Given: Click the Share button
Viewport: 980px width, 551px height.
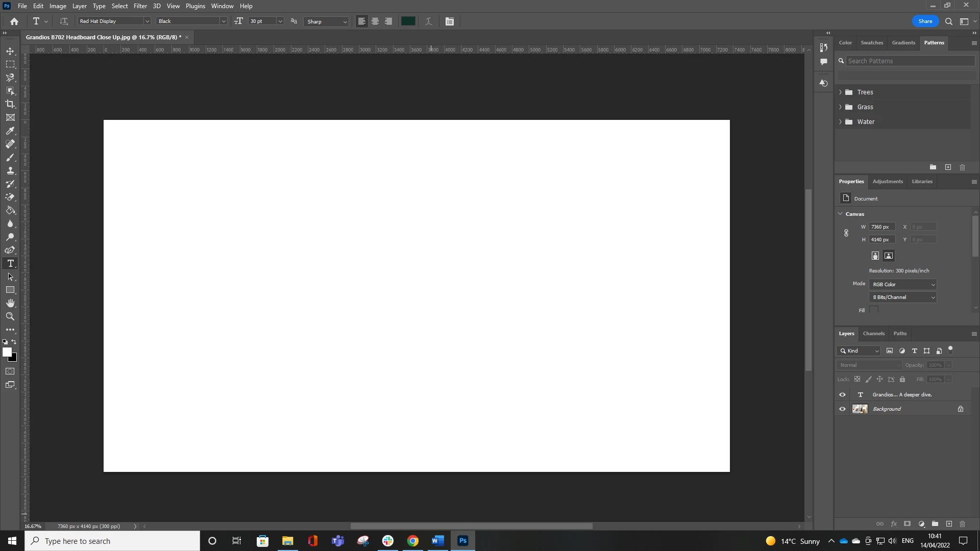Looking at the screenshot, I should pos(925,21).
